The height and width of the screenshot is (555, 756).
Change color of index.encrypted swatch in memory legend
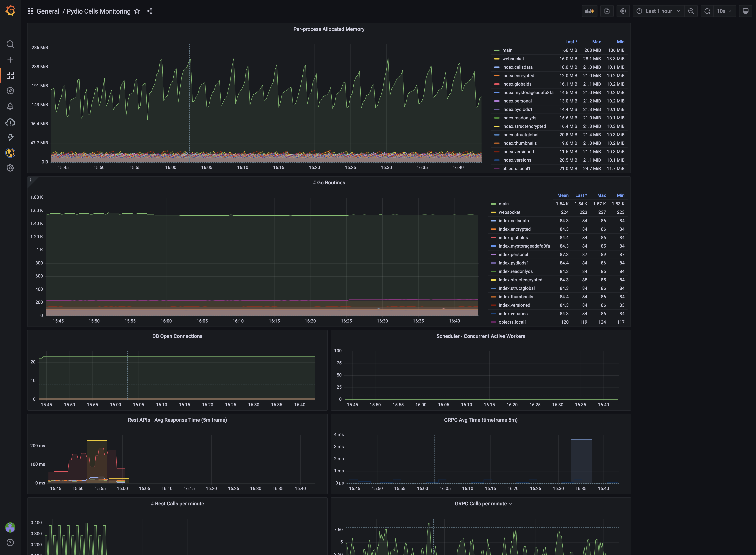coord(497,76)
